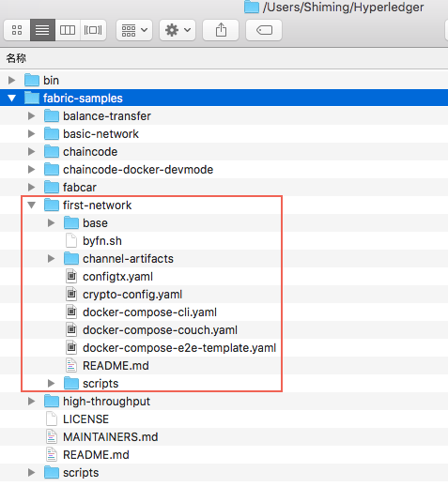Expand the balance-transfer folder
The width and height of the screenshot is (448, 487).
pos(31,116)
